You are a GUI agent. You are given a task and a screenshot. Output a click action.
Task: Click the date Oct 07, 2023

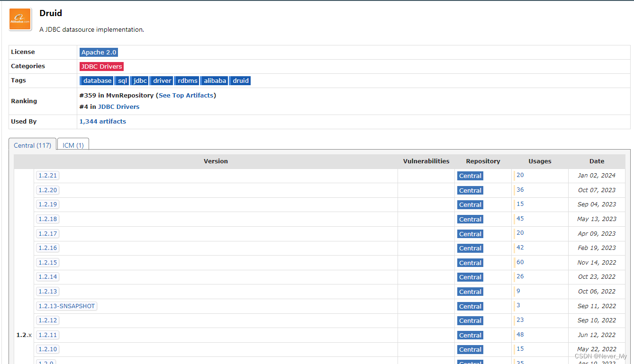(597, 190)
